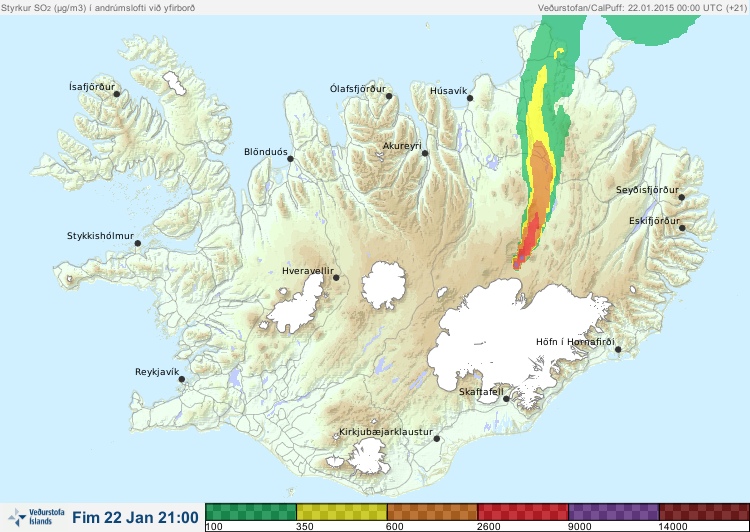Click the 'Stykkishólmur' label

100,236
